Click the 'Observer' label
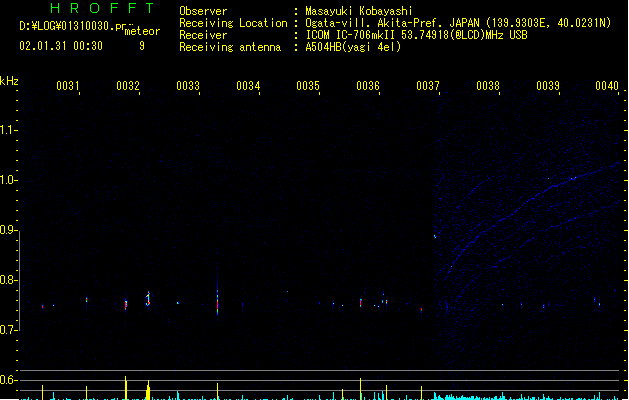 (203, 11)
